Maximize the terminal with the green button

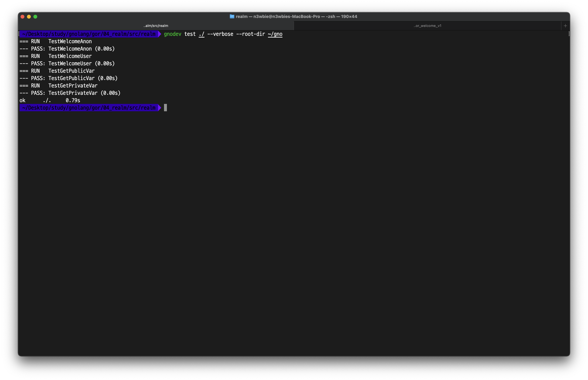[35, 17]
